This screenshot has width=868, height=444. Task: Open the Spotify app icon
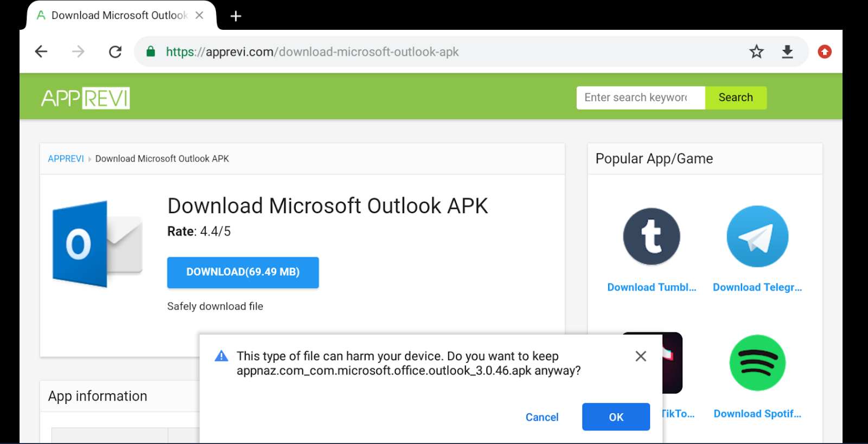click(x=757, y=363)
